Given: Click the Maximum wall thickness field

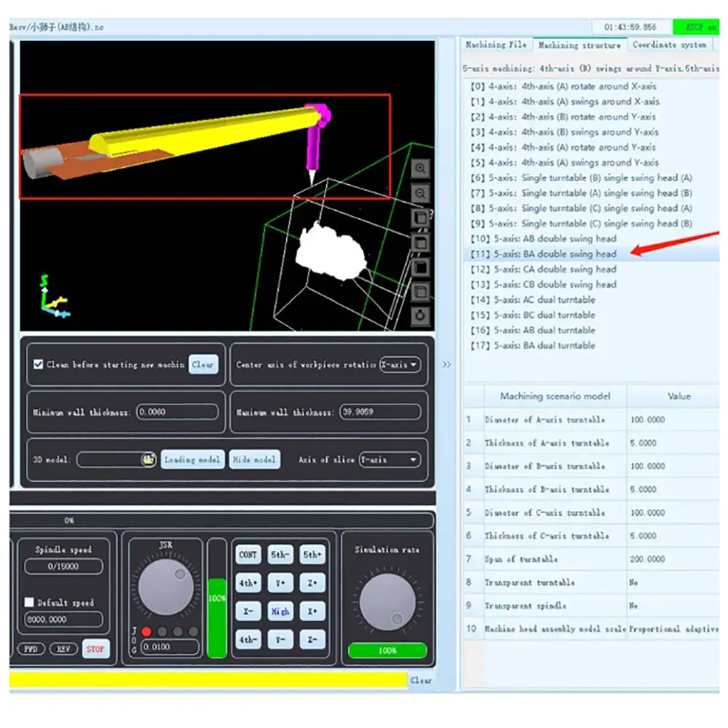Looking at the screenshot, I should 380,412.
